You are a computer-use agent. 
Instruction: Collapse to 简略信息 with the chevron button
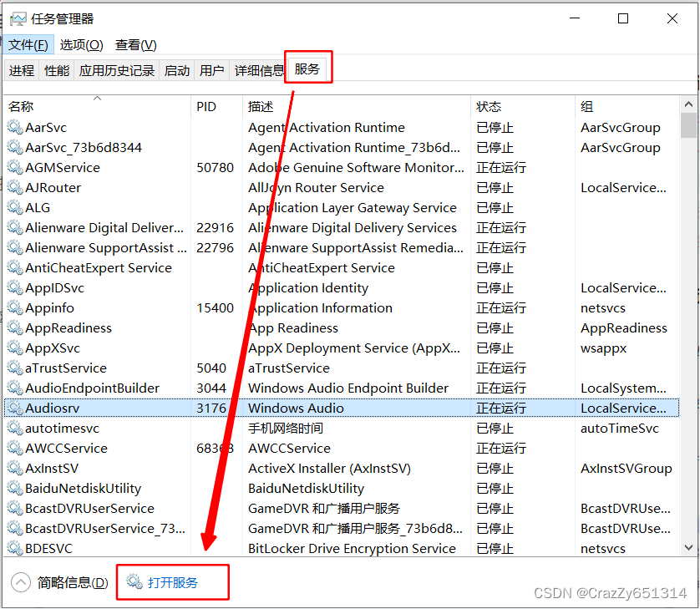[21, 582]
